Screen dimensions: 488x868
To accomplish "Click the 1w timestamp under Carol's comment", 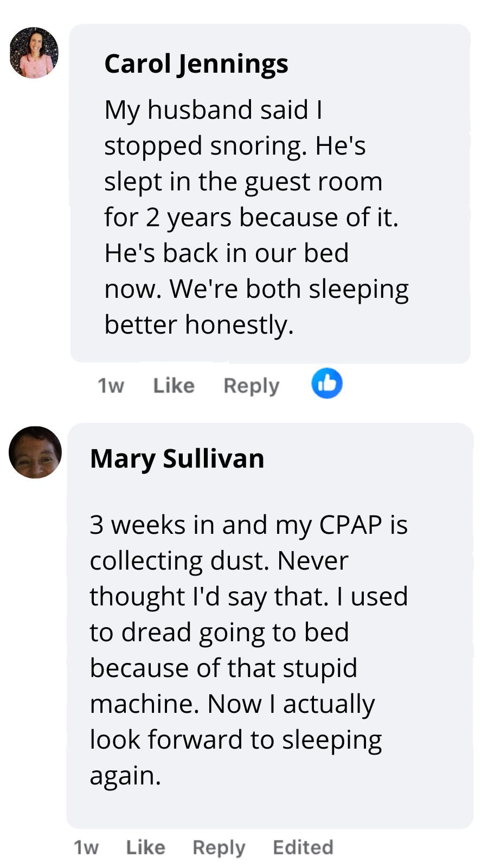I will point(111,386).
